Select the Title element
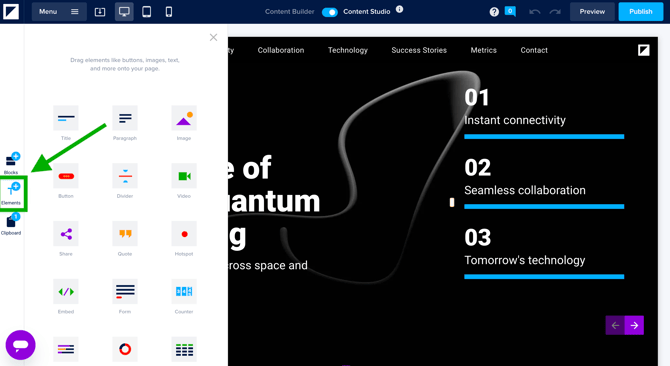670x366 pixels. tap(66, 118)
